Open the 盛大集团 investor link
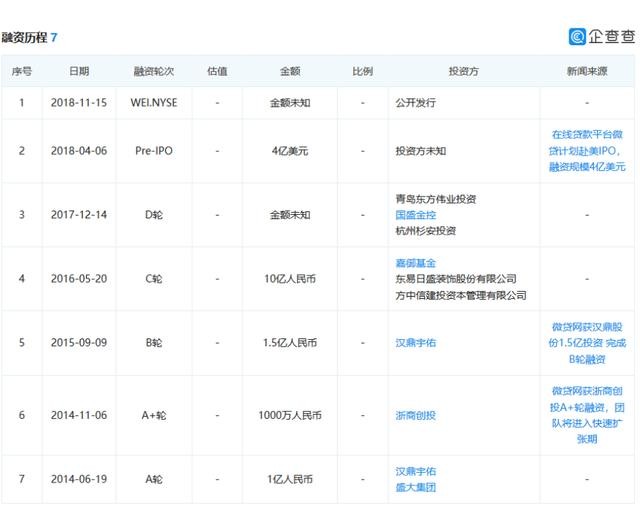The width and height of the screenshot is (640, 508). point(416,487)
